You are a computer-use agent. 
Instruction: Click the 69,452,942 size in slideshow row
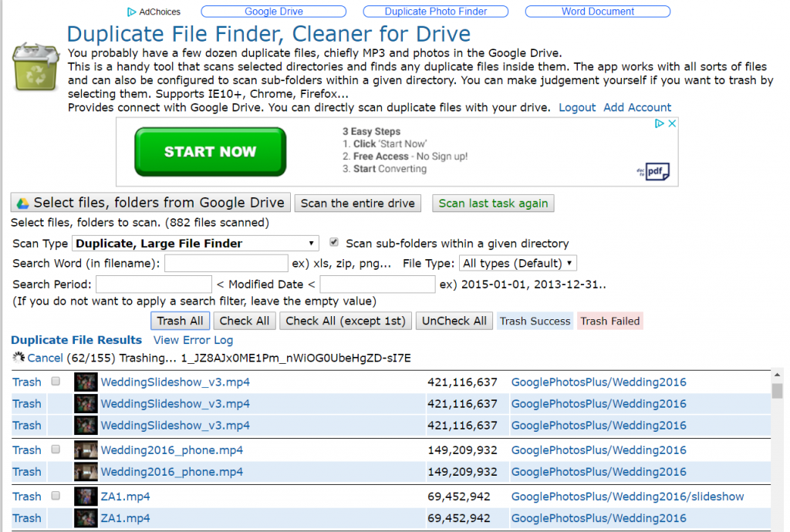[459, 497]
